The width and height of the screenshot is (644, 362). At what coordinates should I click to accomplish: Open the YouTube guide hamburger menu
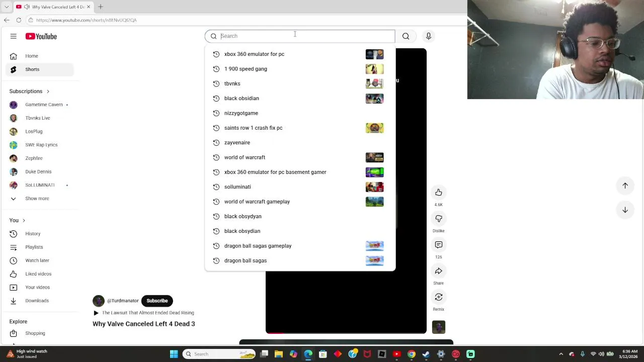(x=14, y=36)
